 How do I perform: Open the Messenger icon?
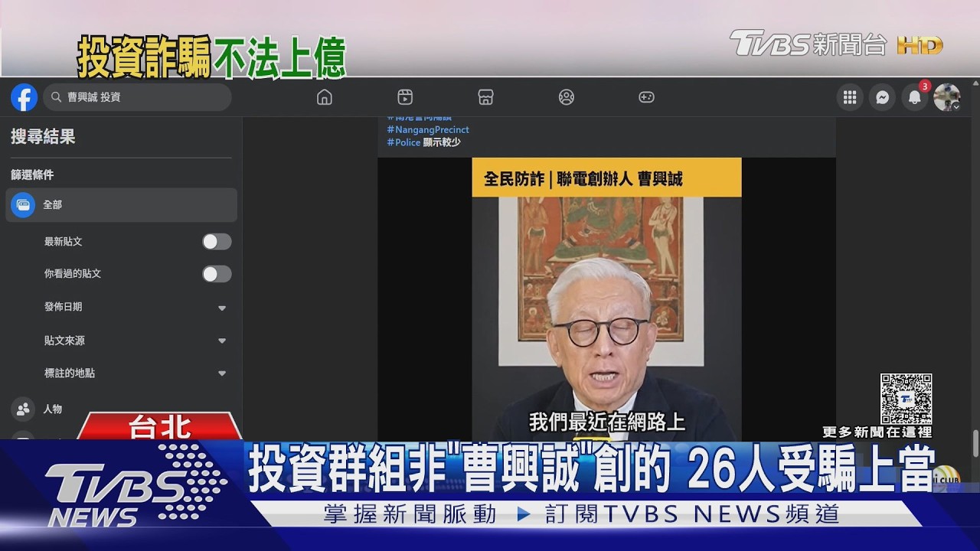(x=882, y=97)
